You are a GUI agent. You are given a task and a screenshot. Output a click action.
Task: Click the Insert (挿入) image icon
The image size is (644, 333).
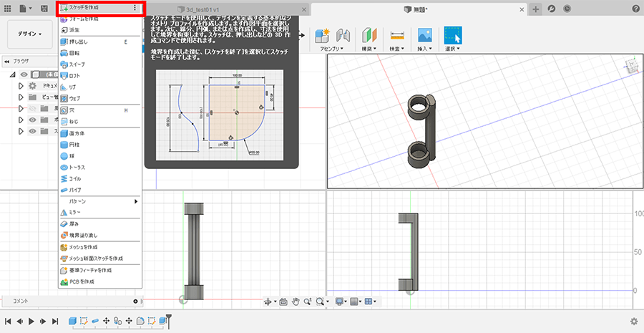tap(424, 35)
